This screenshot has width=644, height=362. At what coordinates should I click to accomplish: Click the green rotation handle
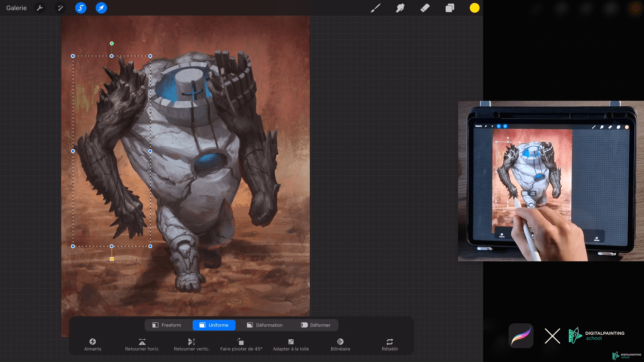112,44
